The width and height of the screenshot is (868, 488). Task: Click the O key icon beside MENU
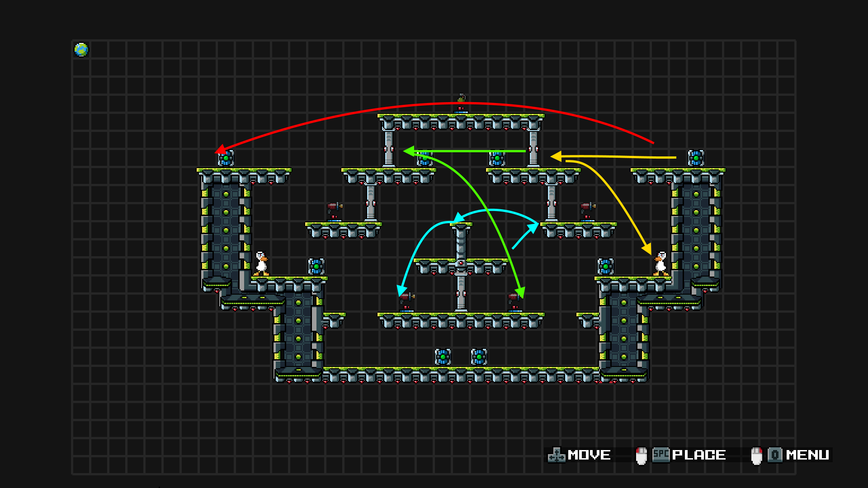tap(775, 455)
